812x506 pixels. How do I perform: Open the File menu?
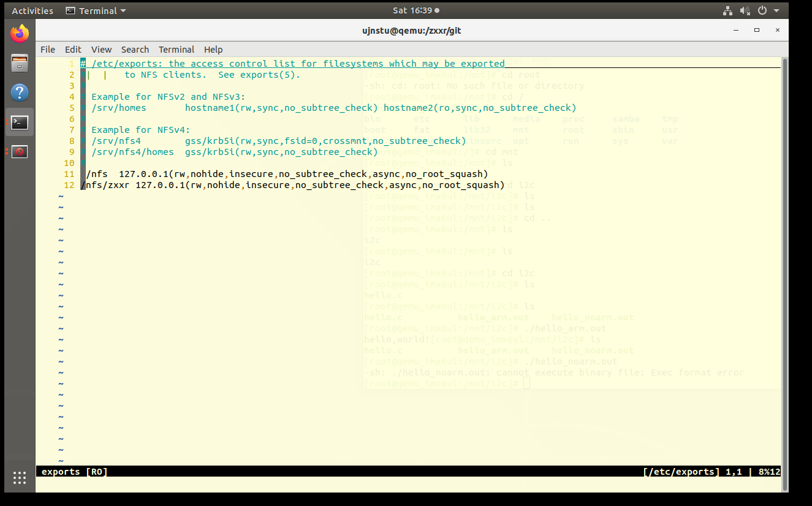48,50
